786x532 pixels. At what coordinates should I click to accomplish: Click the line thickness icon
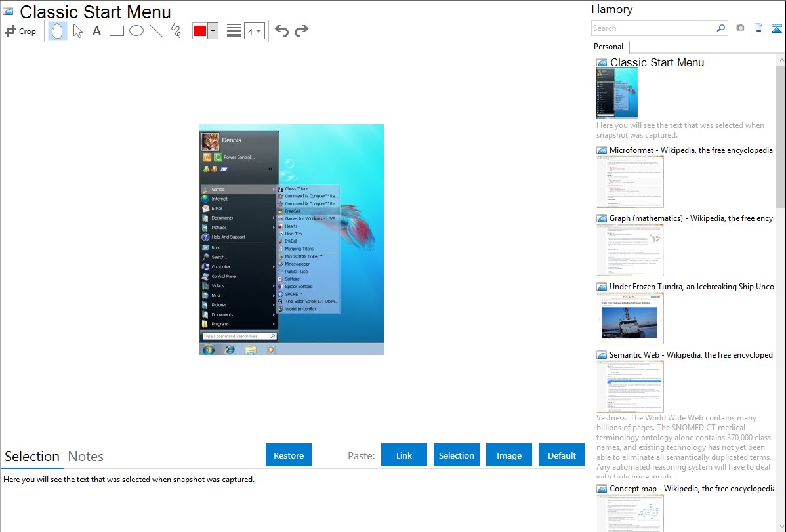(234, 31)
